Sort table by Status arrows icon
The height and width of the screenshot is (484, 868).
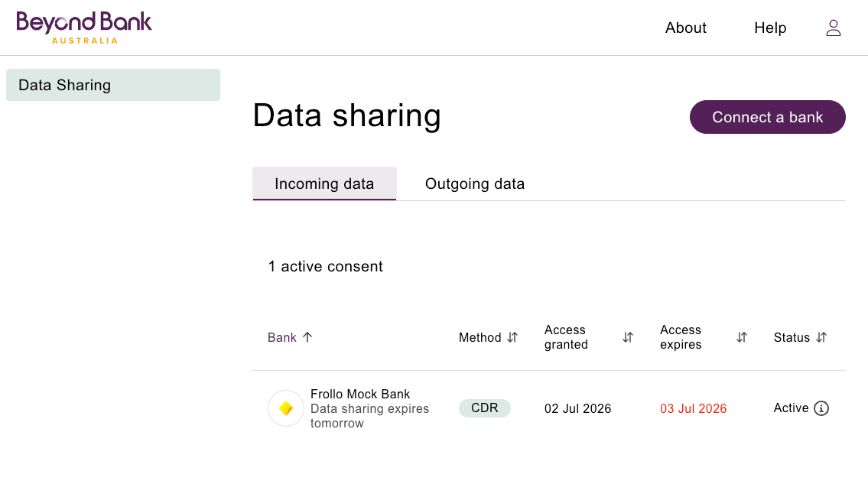point(821,337)
